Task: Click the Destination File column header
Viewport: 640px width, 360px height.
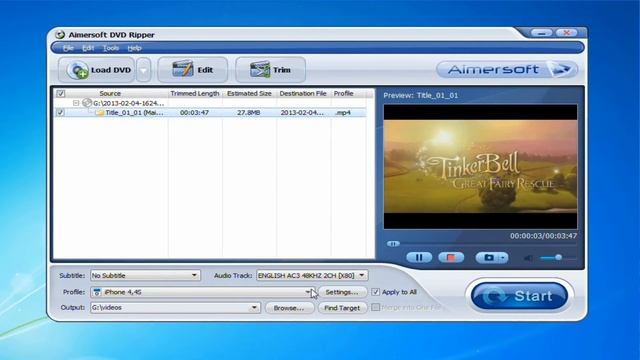Action: pyautogui.click(x=303, y=93)
